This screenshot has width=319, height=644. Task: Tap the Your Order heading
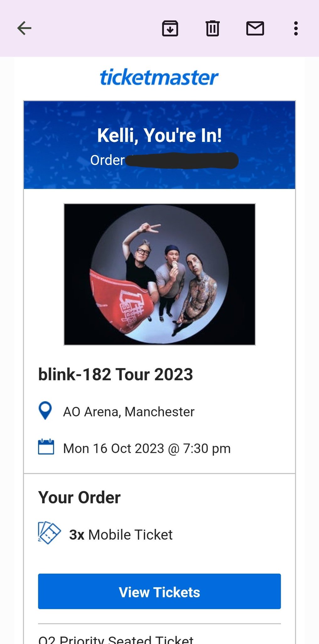tap(79, 497)
